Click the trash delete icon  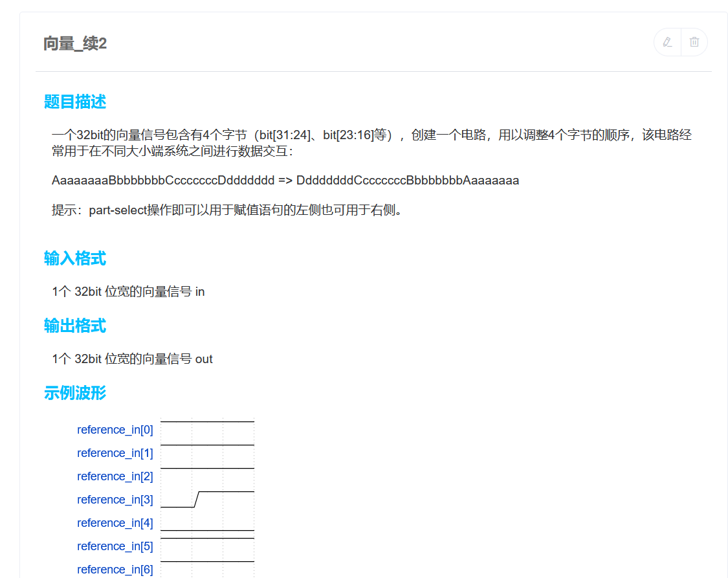pyautogui.click(x=694, y=42)
